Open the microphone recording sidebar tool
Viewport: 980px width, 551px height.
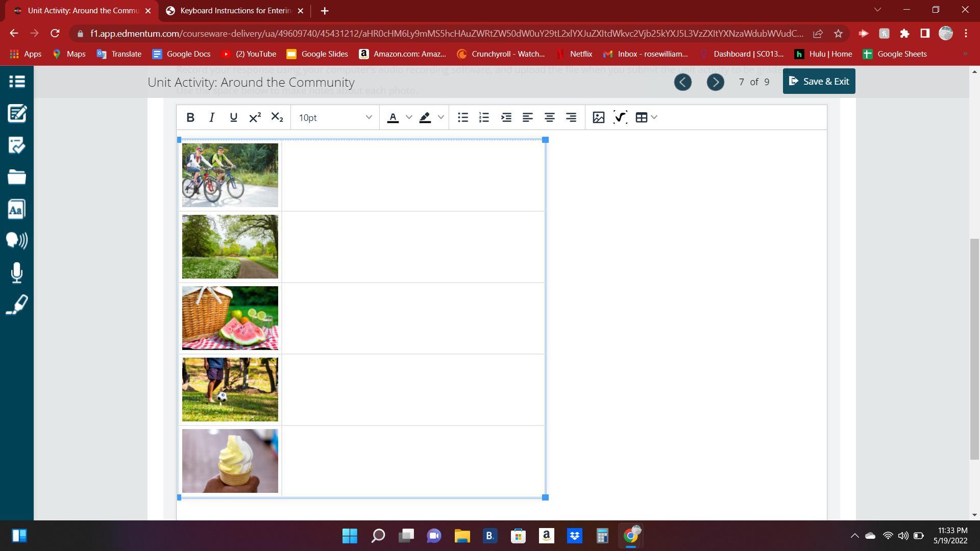(x=16, y=272)
